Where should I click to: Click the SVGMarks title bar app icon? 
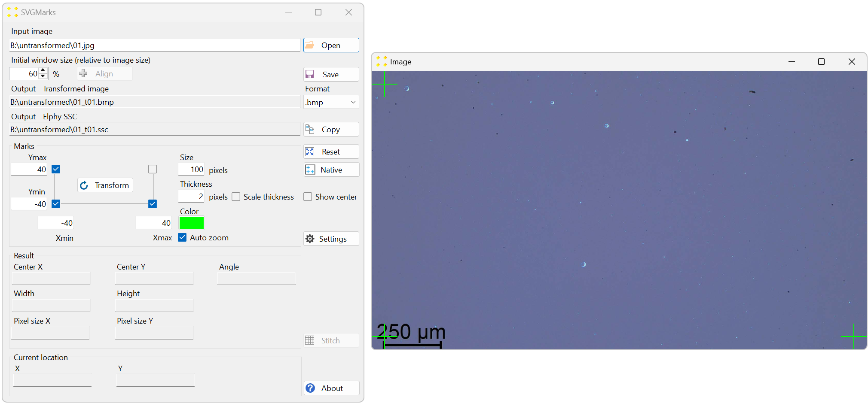[x=12, y=12]
